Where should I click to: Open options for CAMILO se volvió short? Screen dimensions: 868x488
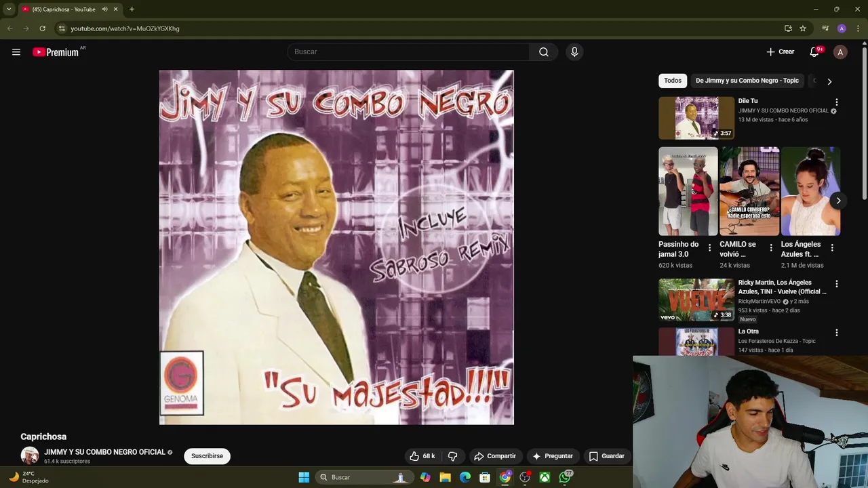point(771,247)
